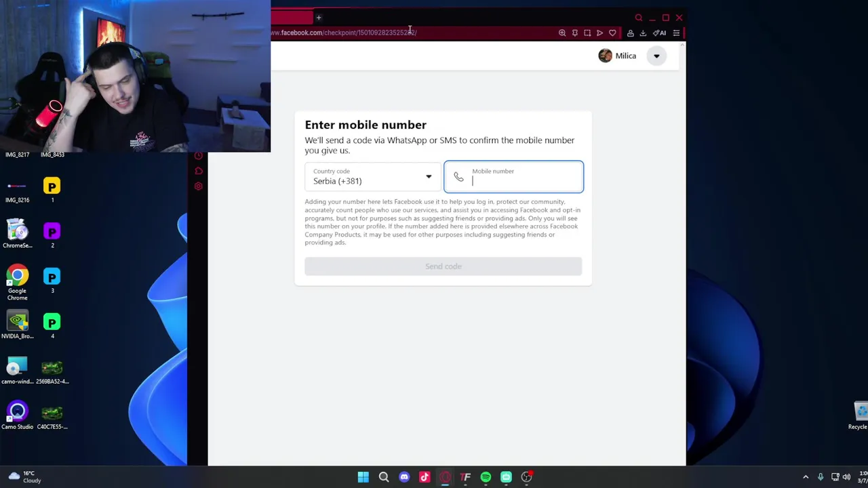Select the camo-wind... installer desktop icon
This screenshot has width=868, height=488.
[x=18, y=371]
